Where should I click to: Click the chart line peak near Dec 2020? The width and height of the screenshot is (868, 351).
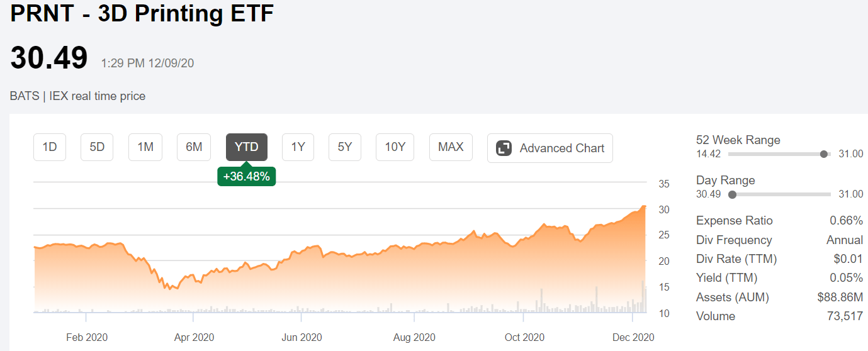[x=644, y=206]
